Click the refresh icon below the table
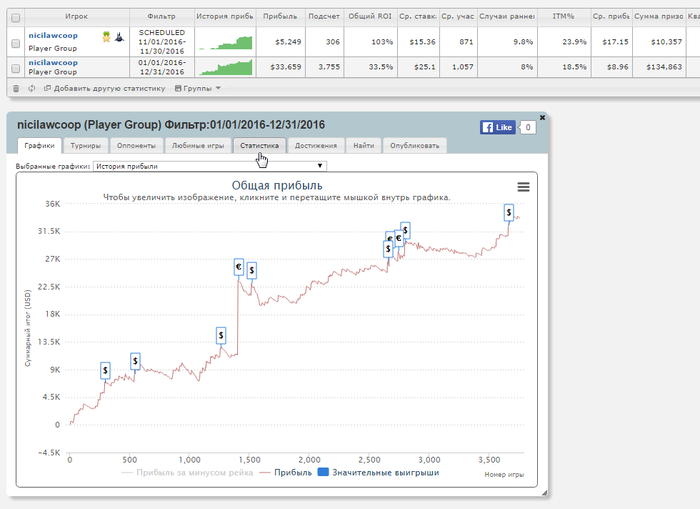Image resolution: width=700 pixels, height=509 pixels. click(32, 88)
